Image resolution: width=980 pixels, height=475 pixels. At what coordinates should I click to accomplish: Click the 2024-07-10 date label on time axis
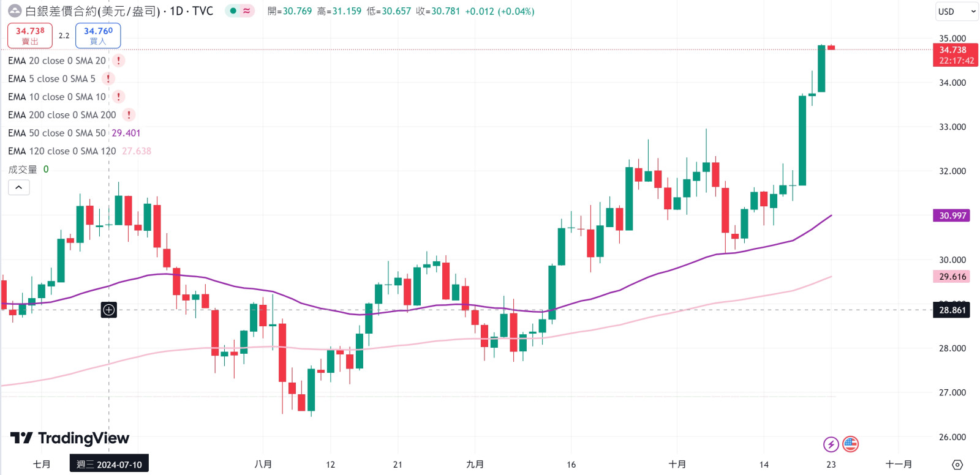(x=109, y=465)
